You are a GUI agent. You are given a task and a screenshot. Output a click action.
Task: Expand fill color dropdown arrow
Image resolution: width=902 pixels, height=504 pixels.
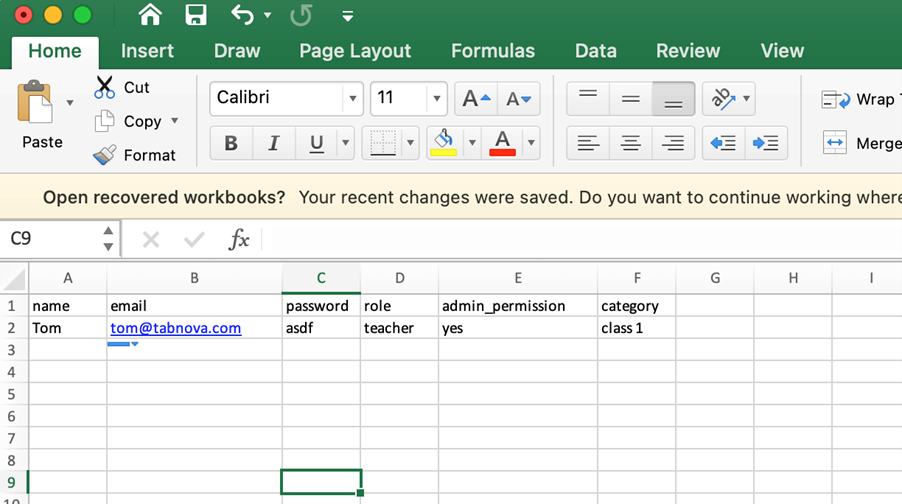(472, 142)
